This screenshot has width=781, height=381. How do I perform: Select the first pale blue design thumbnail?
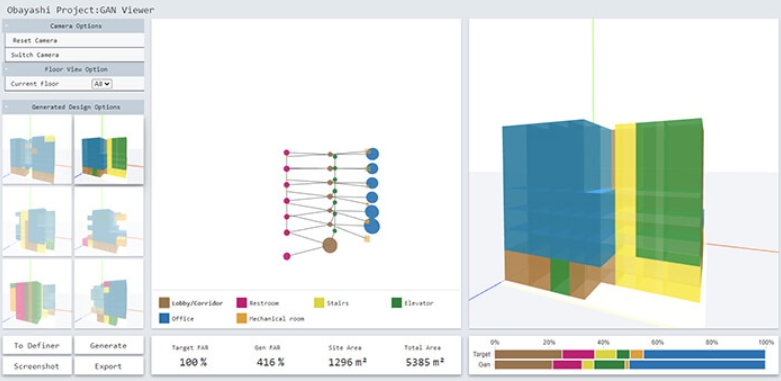[37, 150]
